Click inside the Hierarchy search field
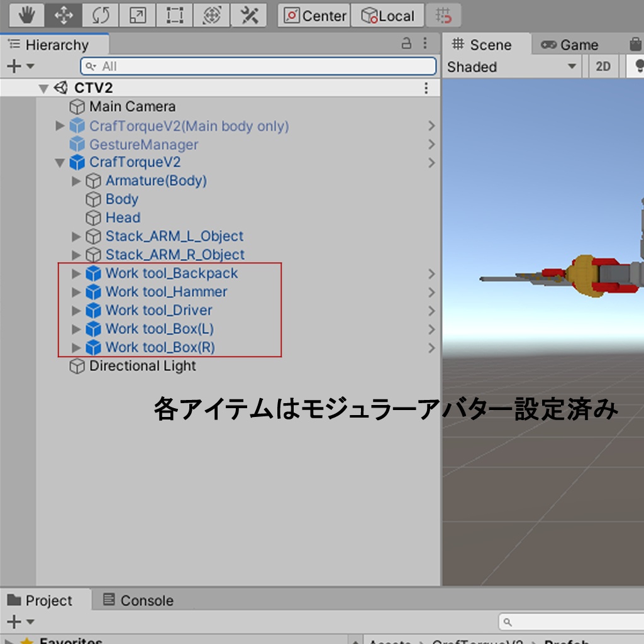The width and height of the screenshot is (644, 644). [252, 66]
